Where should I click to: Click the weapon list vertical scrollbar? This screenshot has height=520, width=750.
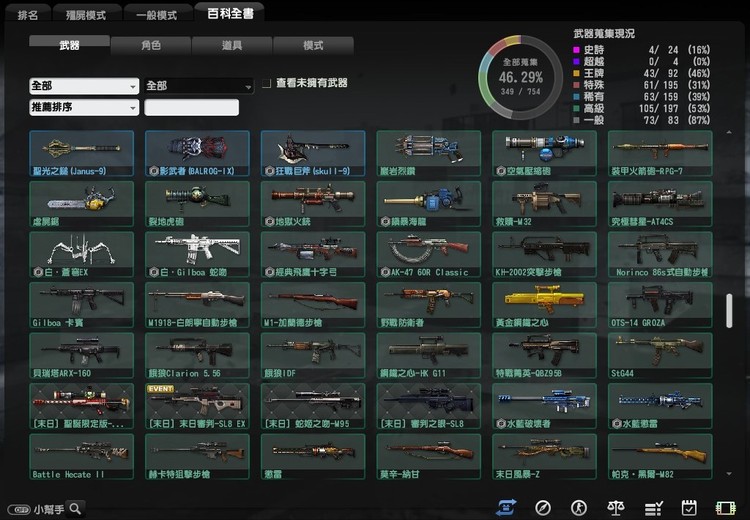(x=728, y=311)
